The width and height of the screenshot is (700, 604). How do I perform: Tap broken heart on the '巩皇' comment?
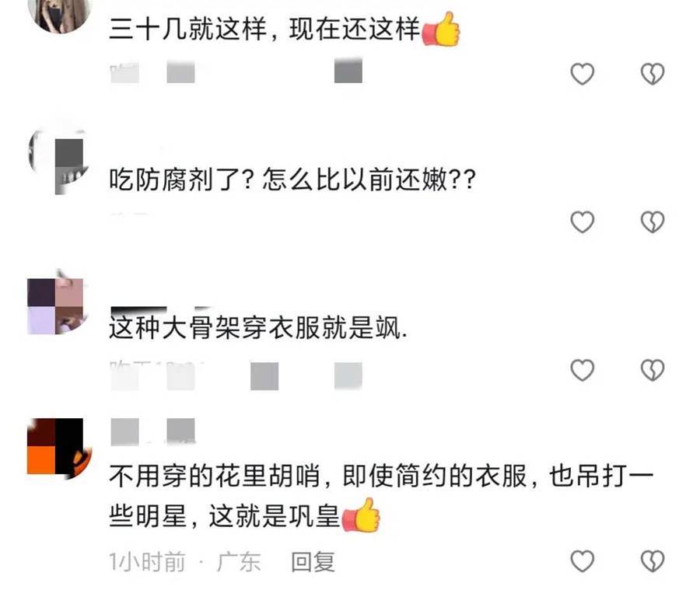653,560
